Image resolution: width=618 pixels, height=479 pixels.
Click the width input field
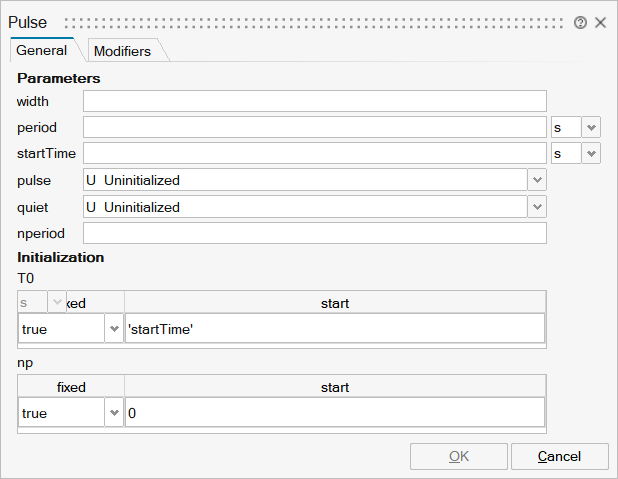tap(314, 101)
